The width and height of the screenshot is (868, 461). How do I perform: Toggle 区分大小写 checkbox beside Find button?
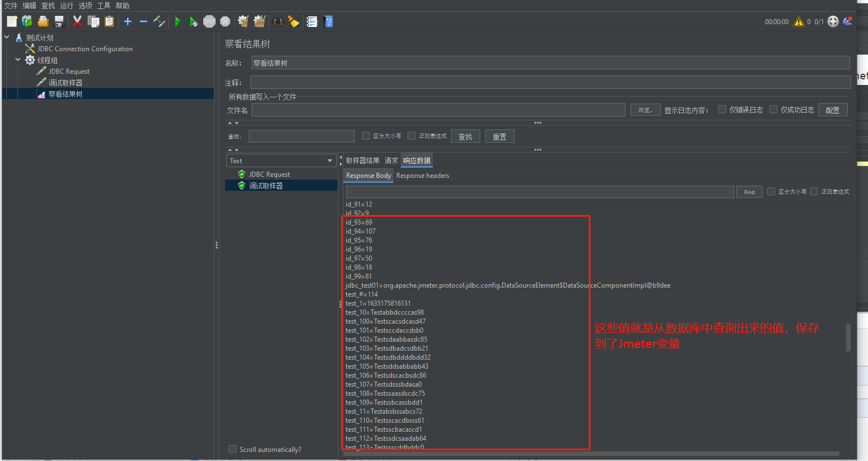[x=771, y=191]
